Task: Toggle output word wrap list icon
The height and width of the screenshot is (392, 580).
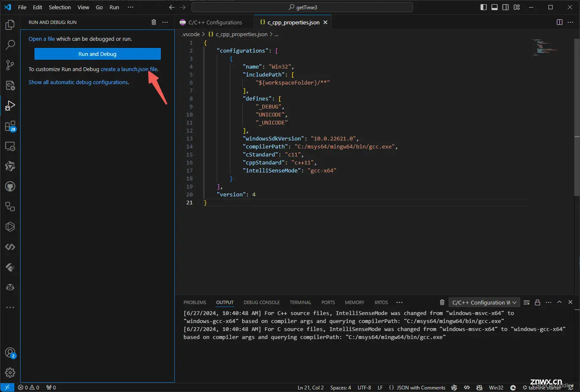Action: [527, 302]
